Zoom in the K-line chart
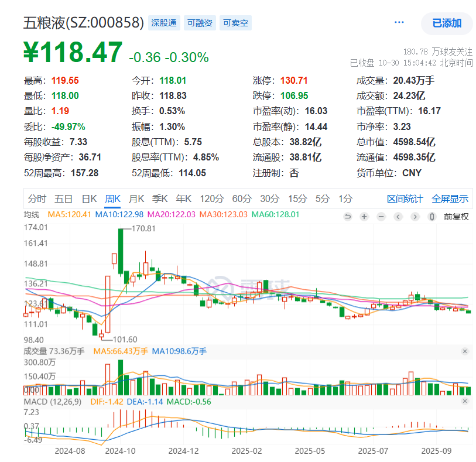Screen dimensions: 476x462 [x=364, y=217]
